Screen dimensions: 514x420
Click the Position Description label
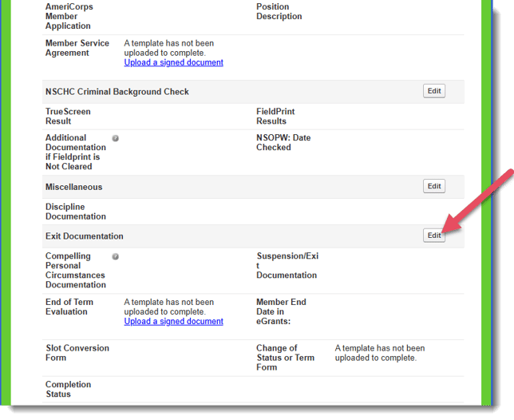[279, 11]
